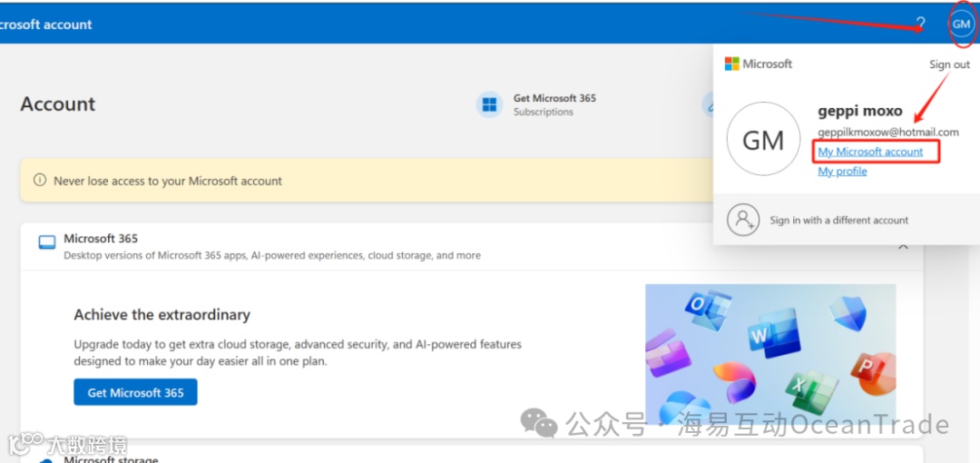This screenshot has width=980, height=463.
Task: Click the add-person icon for different account
Action: [743, 220]
